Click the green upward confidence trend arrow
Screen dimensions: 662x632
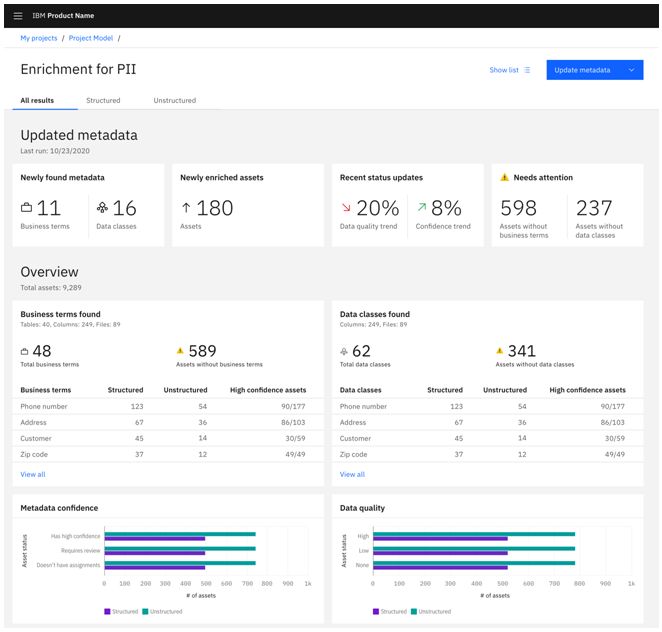(x=422, y=208)
